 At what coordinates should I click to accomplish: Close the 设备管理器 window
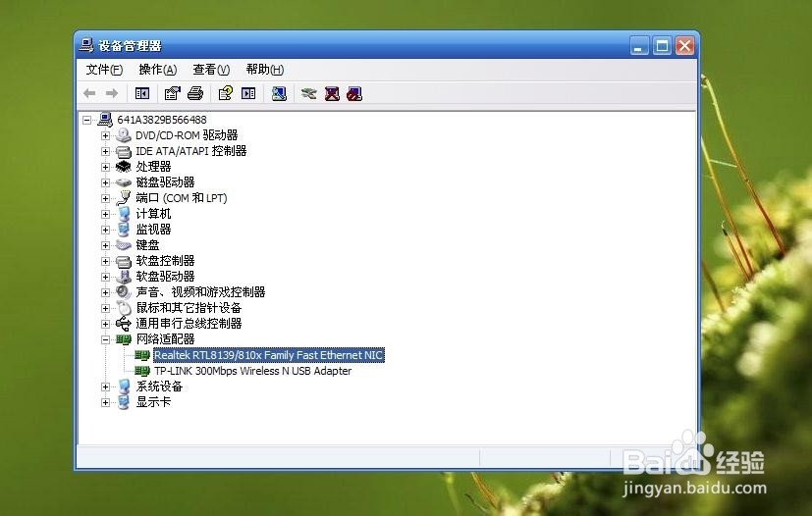tap(684, 45)
